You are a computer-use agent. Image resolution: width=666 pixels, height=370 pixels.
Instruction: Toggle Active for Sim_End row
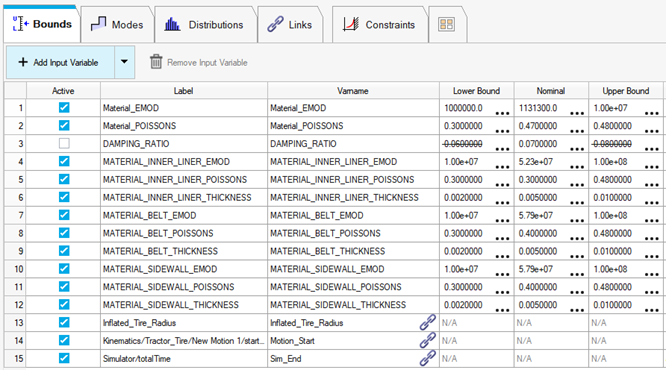(x=64, y=358)
